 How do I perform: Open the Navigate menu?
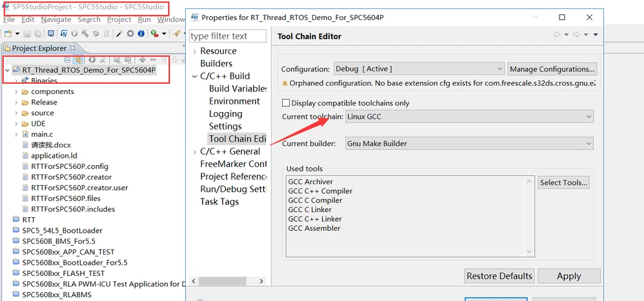pos(56,19)
